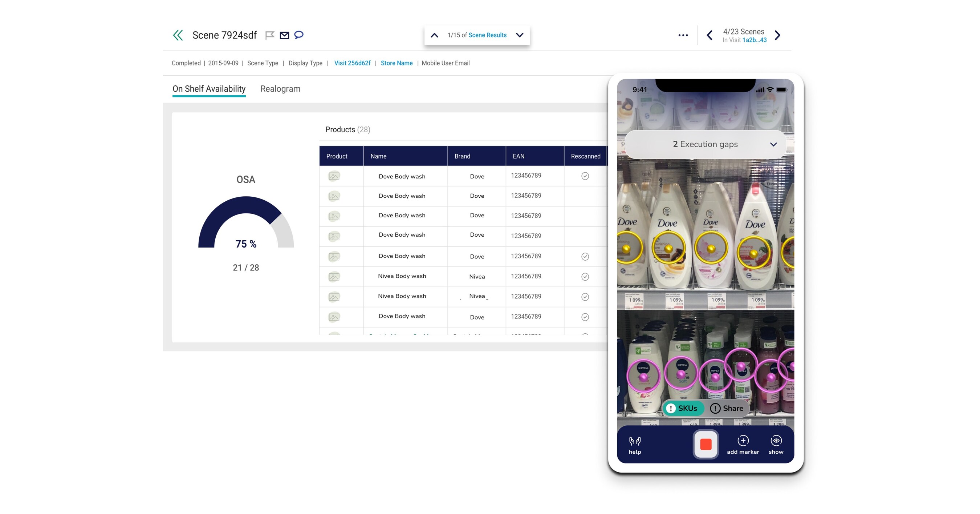Check the Rescanned mark for Nivea Body wash
This screenshot has height=514, width=980.
(x=585, y=277)
